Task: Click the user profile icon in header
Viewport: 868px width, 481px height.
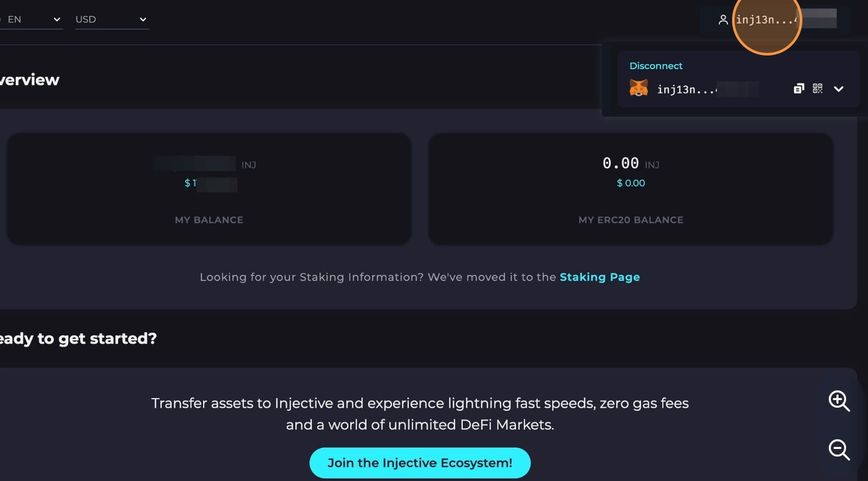Action: [722, 20]
